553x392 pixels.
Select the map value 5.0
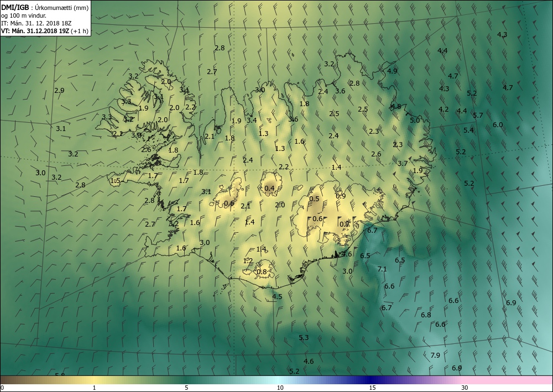(x=415, y=120)
